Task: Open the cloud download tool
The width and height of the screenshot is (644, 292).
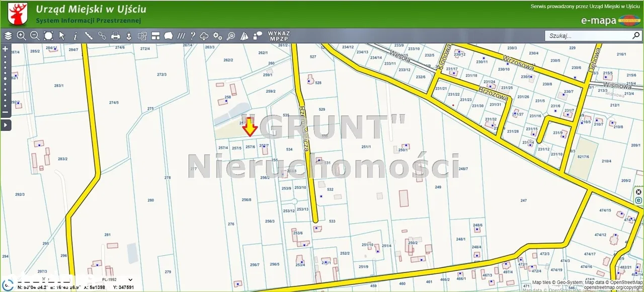Action: 204,36
